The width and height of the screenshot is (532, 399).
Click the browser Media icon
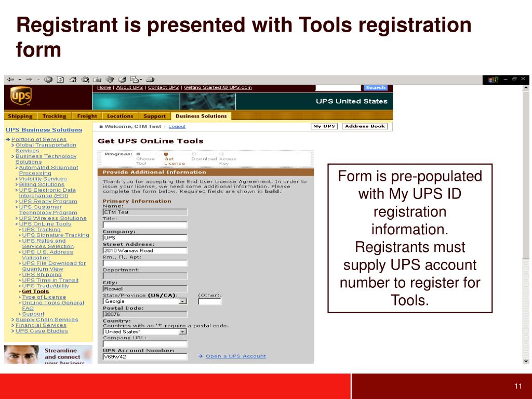coord(110,79)
